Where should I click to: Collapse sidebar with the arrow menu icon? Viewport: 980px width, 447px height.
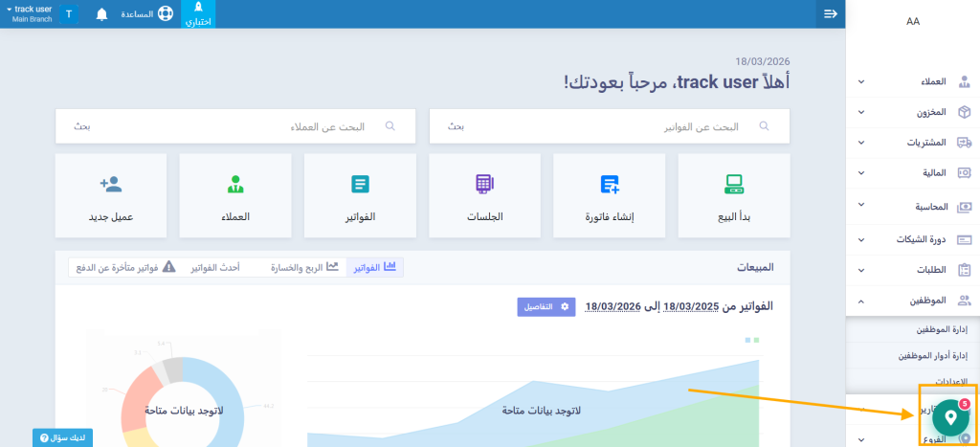coord(830,13)
